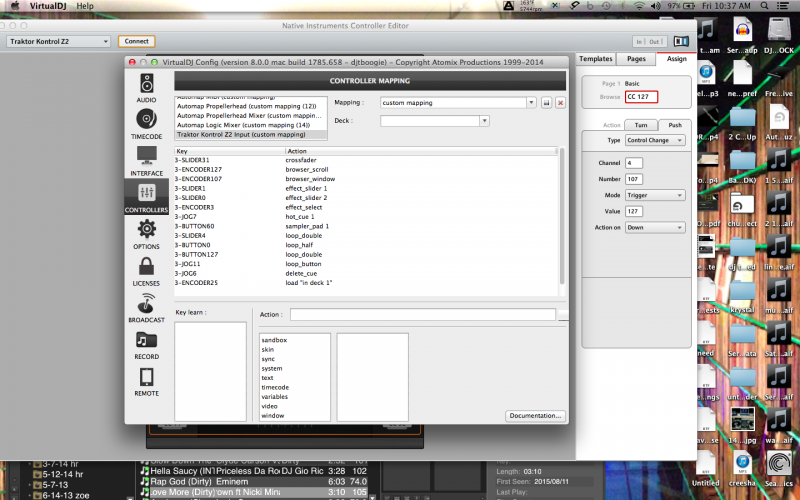Select Automap Propellerhead (custom mapping (12))
Viewport: 800px width, 500px height.
click(x=251, y=106)
